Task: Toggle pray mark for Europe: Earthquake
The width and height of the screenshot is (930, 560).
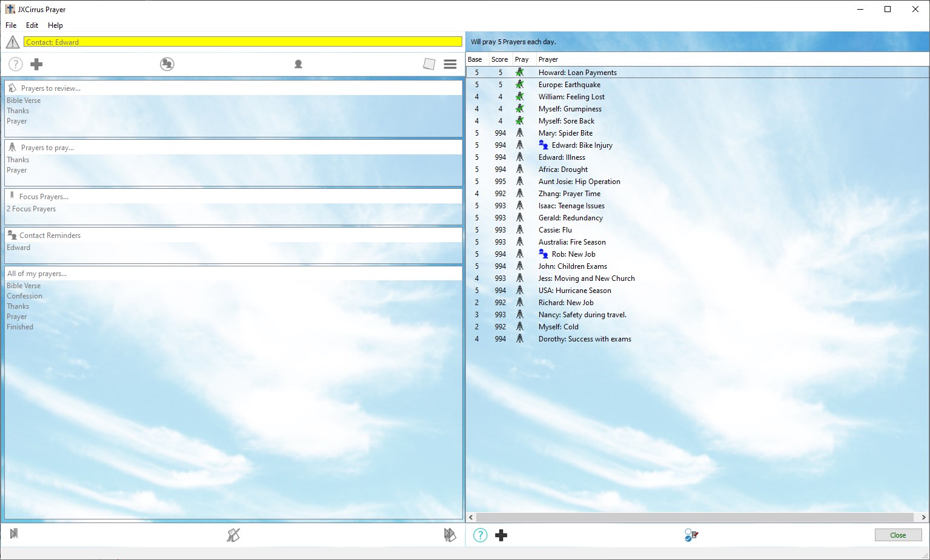Action: pyautogui.click(x=519, y=85)
